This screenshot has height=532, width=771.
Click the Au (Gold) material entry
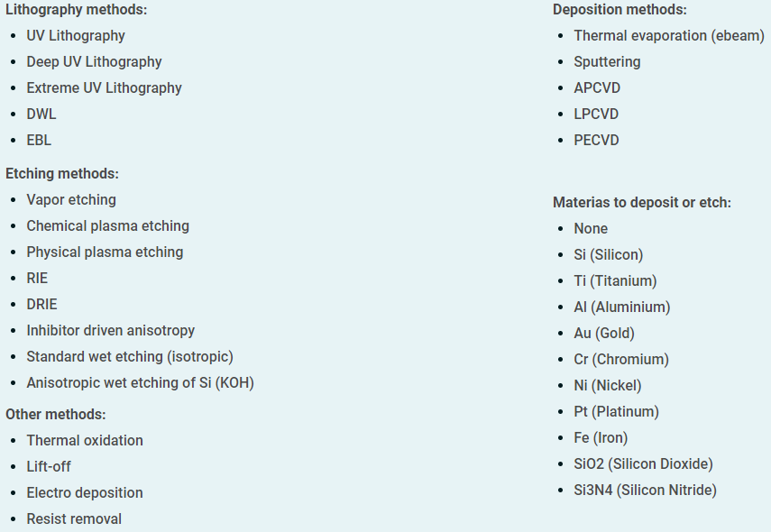click(604, 334)
